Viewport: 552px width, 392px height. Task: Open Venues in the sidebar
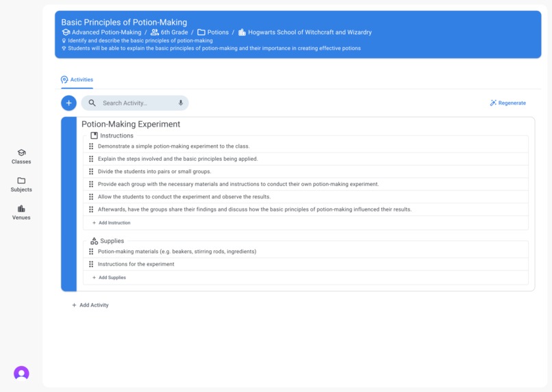[x=21, y=213]
